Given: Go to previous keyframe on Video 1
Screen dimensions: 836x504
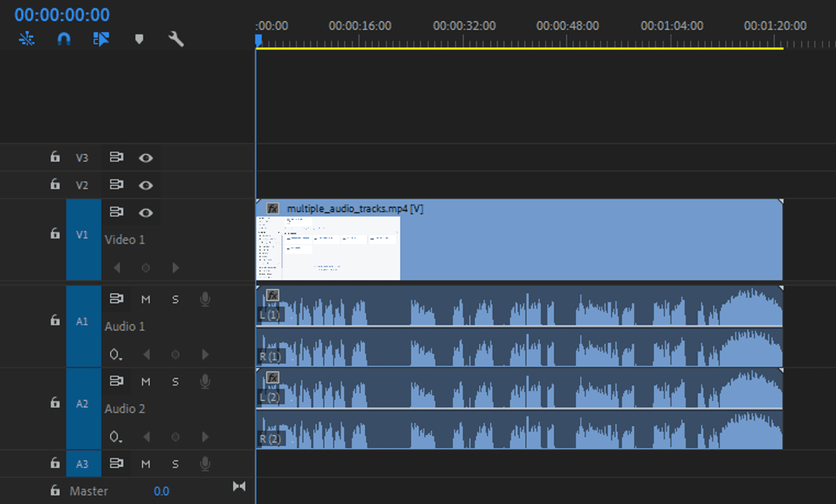Looking at the screenshot, I should (117, 268).
